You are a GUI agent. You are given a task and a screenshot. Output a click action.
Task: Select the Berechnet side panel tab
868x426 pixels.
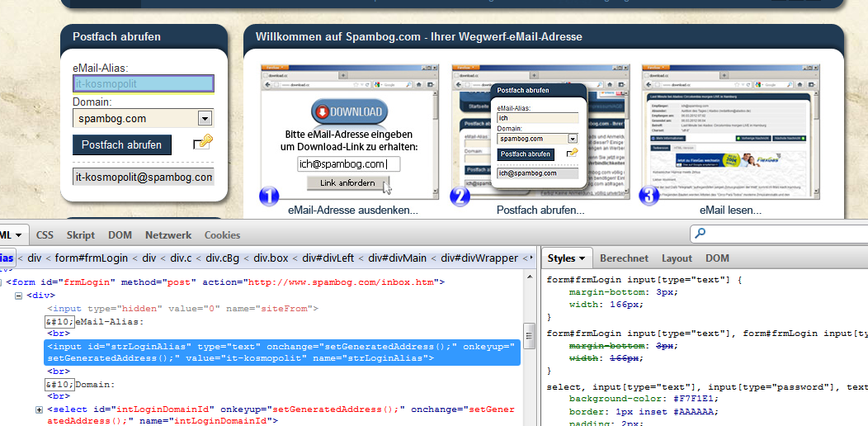point(624,258)
